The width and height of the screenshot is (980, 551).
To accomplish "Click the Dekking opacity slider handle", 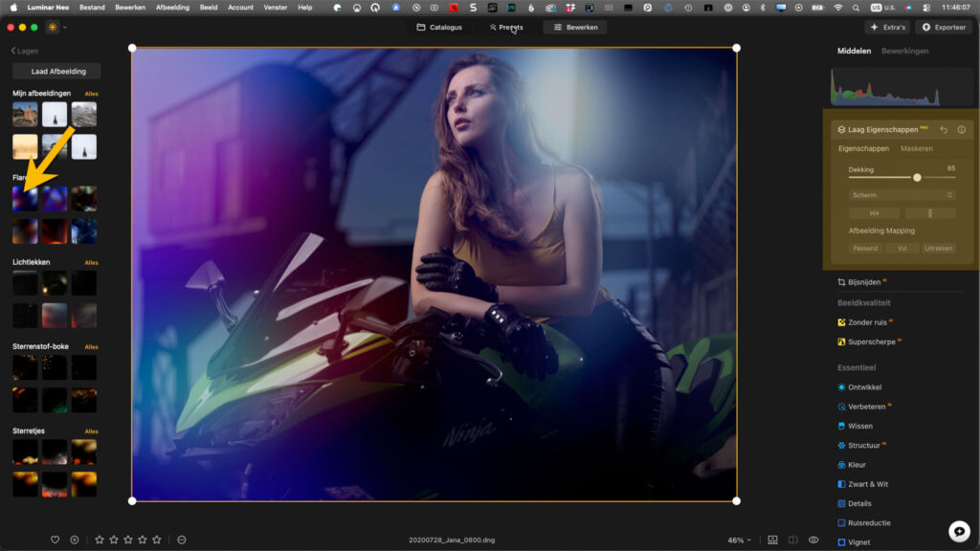I will pyautogui.click(x=917, y=178).
